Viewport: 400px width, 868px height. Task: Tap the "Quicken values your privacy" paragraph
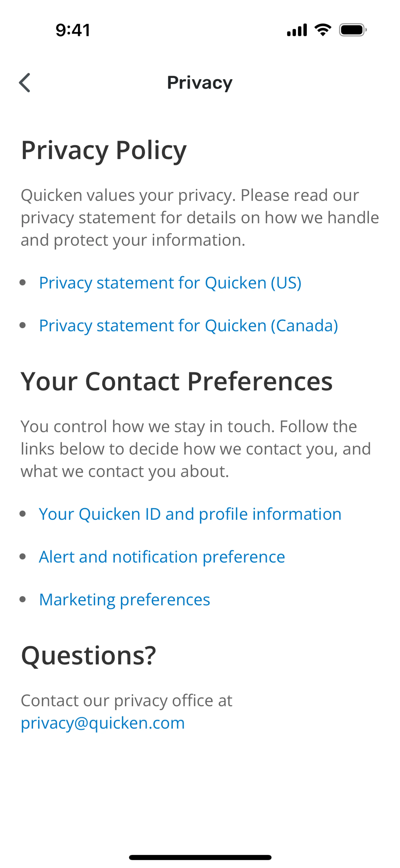tap(200, 218)
